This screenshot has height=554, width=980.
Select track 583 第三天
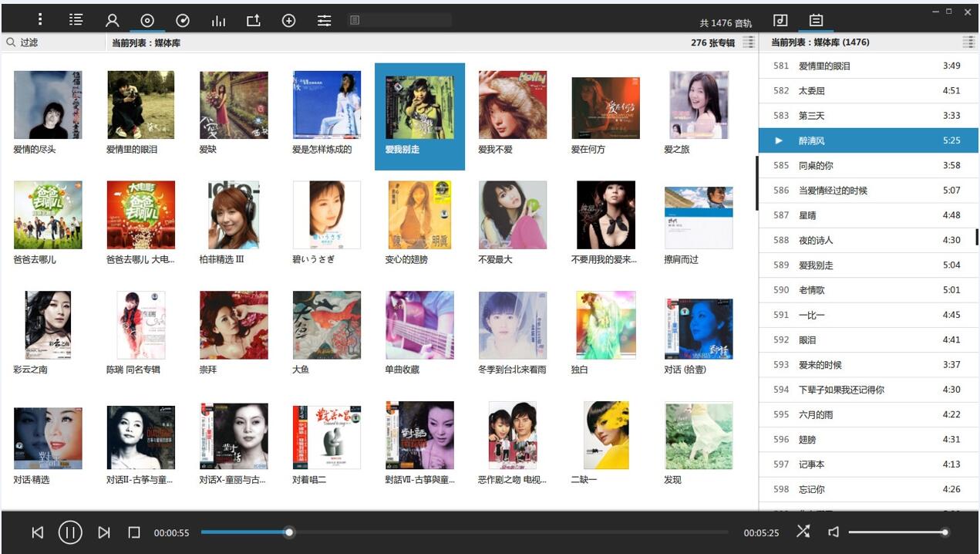pos(868,116)
